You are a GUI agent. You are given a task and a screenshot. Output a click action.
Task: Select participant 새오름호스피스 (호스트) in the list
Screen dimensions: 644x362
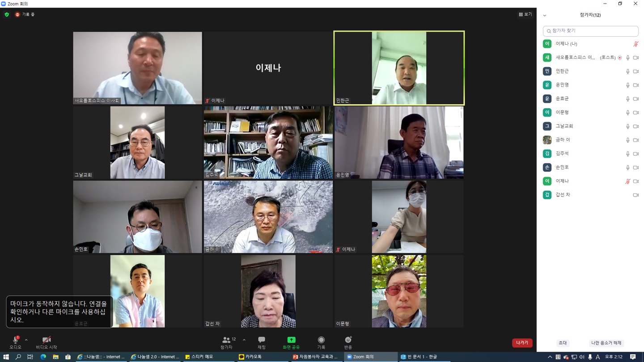[x=590, y=58]
